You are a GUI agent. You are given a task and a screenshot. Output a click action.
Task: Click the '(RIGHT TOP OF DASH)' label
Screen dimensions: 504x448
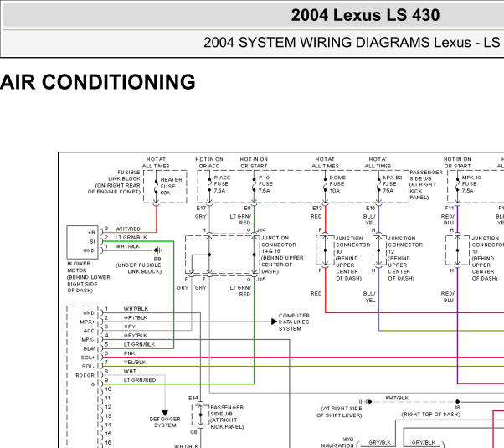430,415
